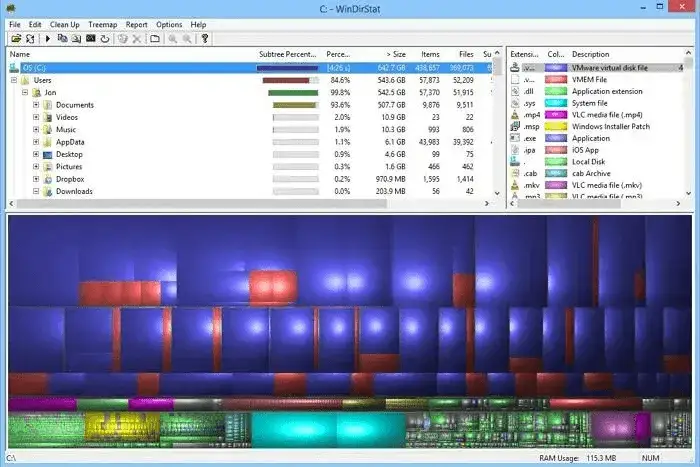Click the Command Prompt Here toolbar icon

pyautogui.click(x=91, y=39)
